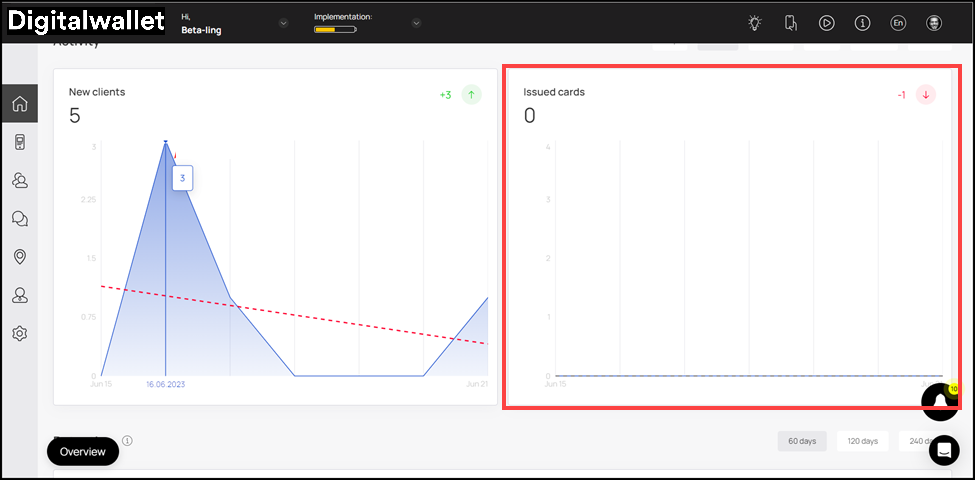The image size is (975, 480).
Task: Open the user profile avatar
Action: click(x=934, y=23)
